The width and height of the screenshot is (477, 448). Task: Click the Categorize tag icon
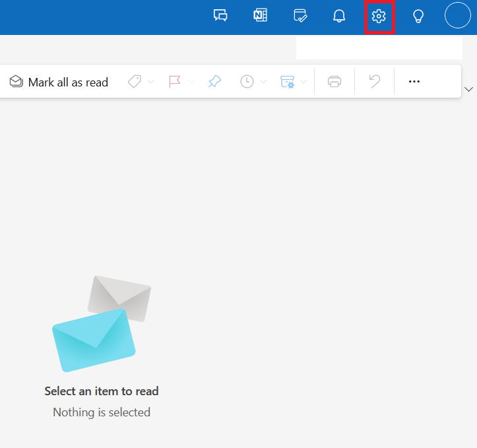tap(135, 82)
